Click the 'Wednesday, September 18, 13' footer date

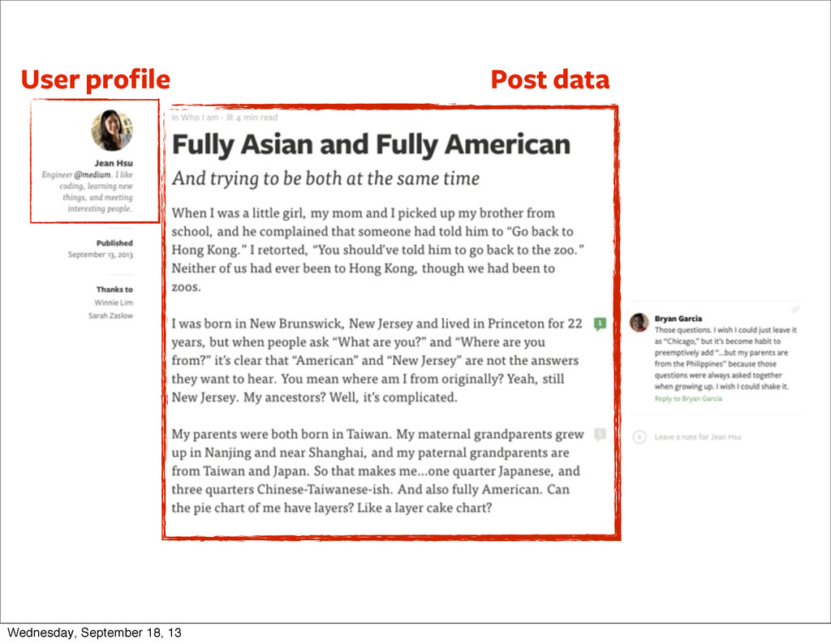[94, 633]
